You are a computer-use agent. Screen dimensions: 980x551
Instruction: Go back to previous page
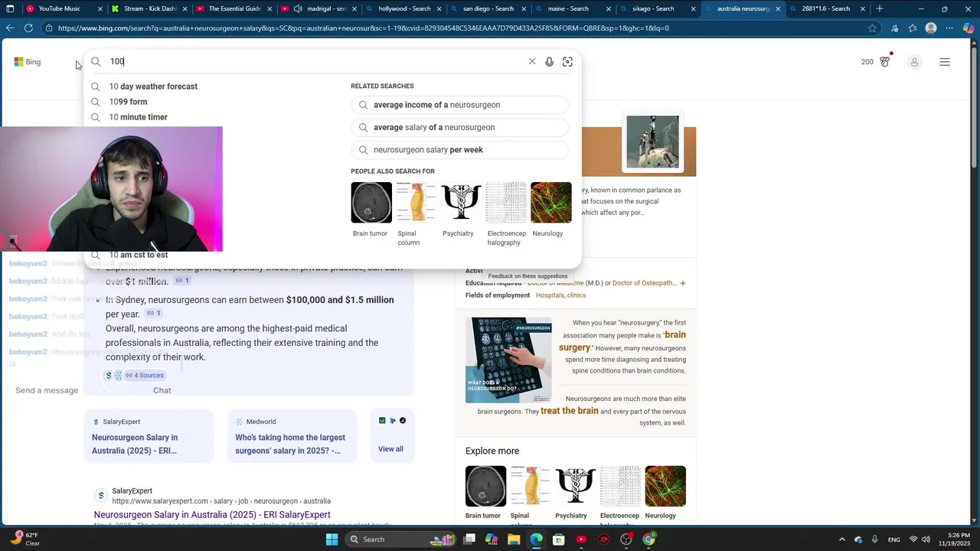[10, 28]
